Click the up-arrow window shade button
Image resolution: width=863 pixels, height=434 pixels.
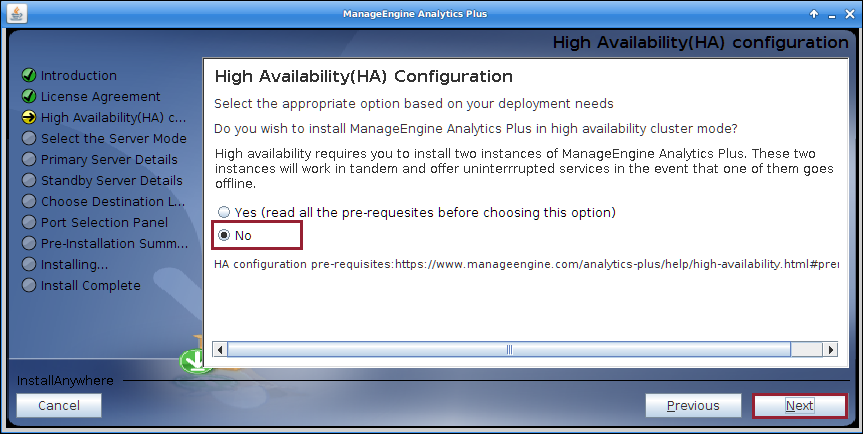click(814, 14)
